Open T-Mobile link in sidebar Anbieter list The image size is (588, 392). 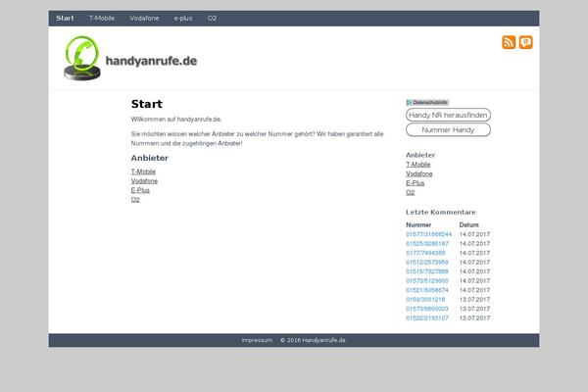(418, 165)
